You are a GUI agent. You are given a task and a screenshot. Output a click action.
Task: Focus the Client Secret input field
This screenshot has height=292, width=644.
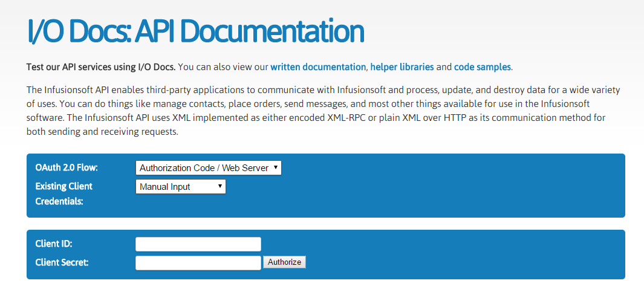click(198, 263)
